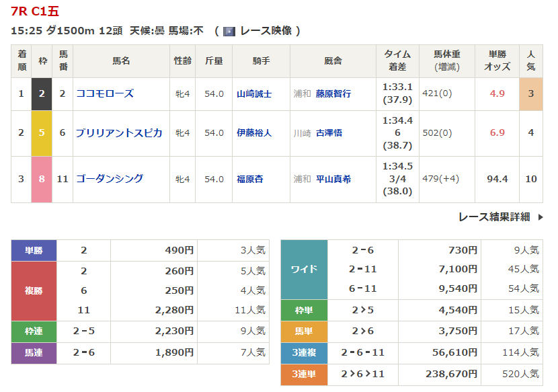
Task: View jockey 伊藤裕人 profile
Action: pos(254,133)
